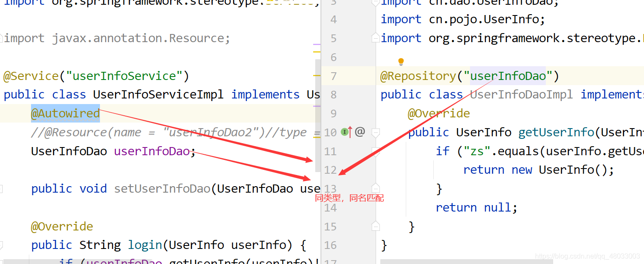
Task: Click the UserInfoDaoImpl class name
Action: tap(521, 95)
